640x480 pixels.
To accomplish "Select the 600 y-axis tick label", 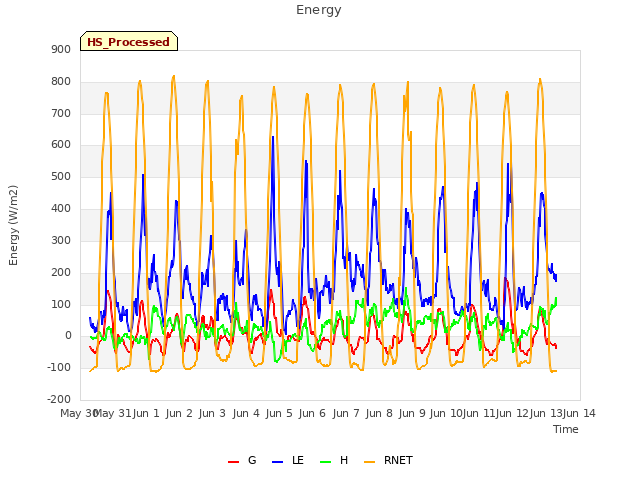I will click(61, 144).
